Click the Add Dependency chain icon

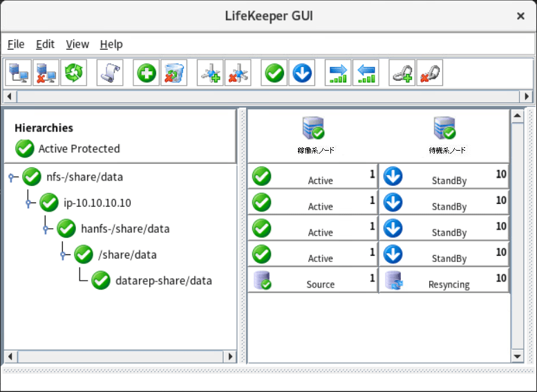click(x=402, y=73)
